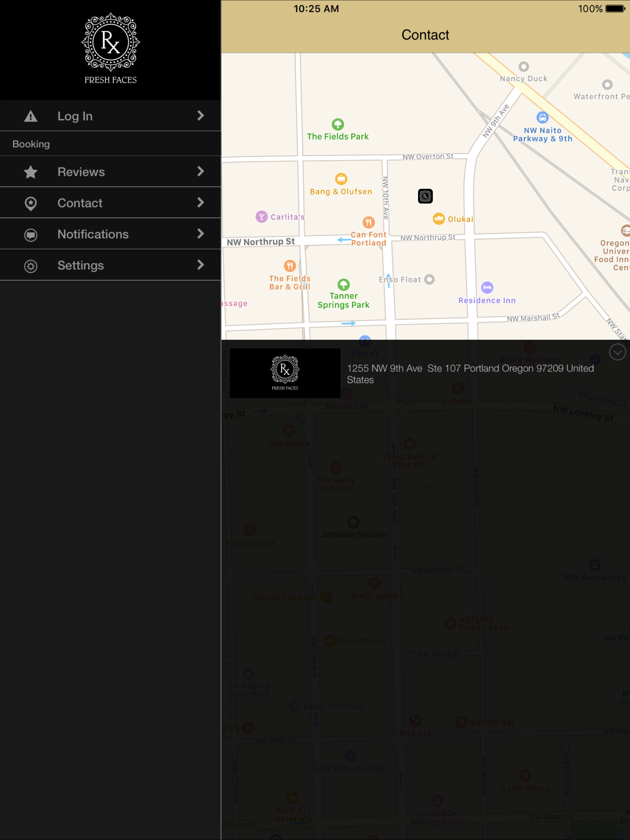Image resolution: width=630 pixels, height=840 pixels.
Task: Tap the PDX Autoworks marker on the dimmed map
Action: pos(594,565)
